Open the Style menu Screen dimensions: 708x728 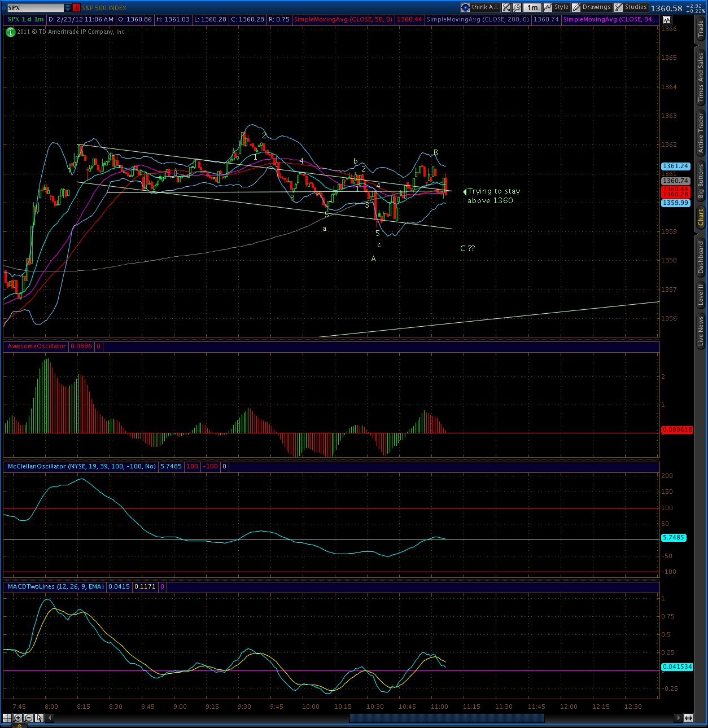click(556, 7)
